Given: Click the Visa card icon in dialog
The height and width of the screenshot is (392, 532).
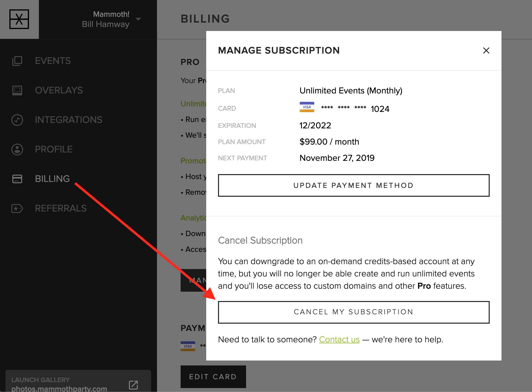Looking at the screenshot, I should pos(307,107).
